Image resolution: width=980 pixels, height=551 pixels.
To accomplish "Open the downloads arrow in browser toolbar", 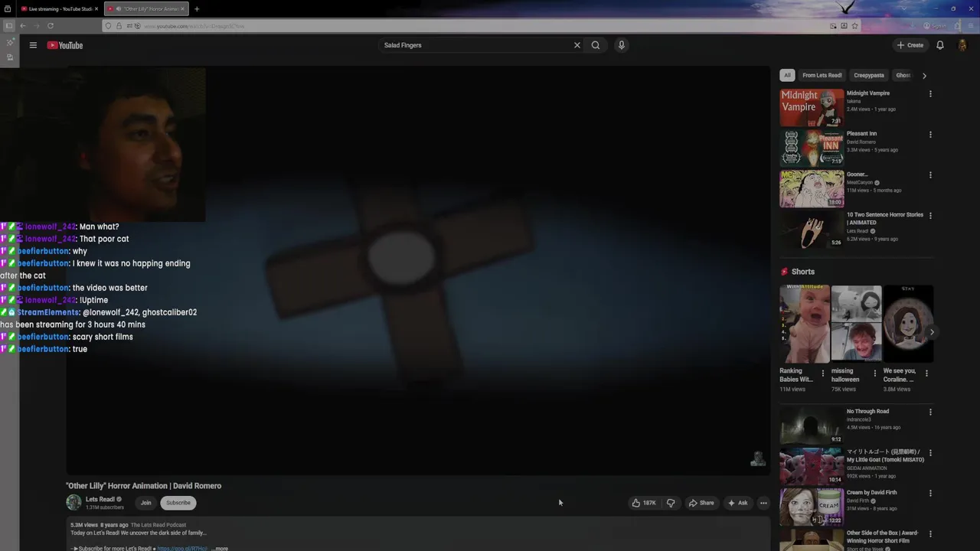I will [x=913, y=26].
